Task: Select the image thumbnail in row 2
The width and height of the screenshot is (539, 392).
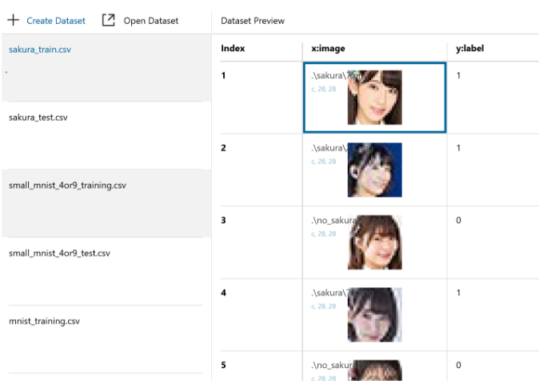Action: [x=374, y=170]
